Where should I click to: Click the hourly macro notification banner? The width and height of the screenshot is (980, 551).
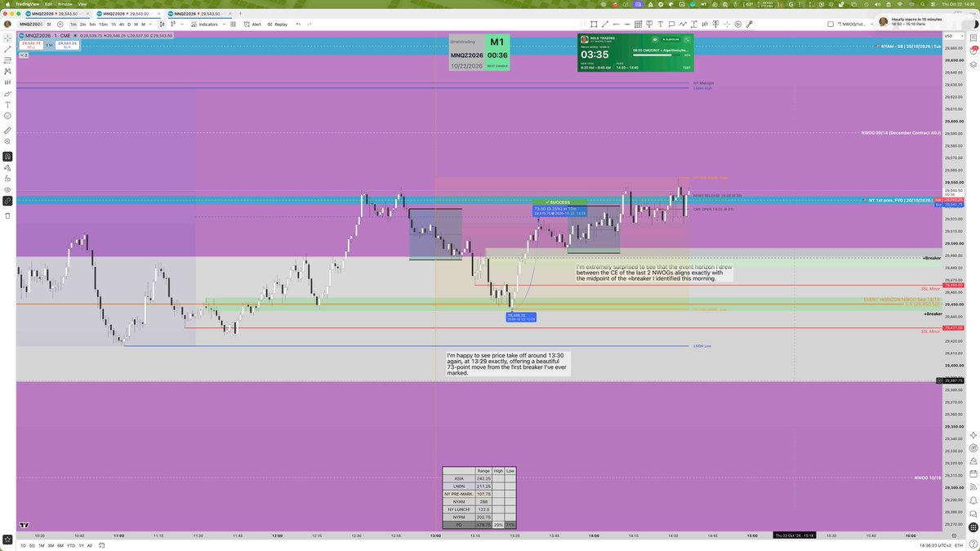[x=925, y=22]
